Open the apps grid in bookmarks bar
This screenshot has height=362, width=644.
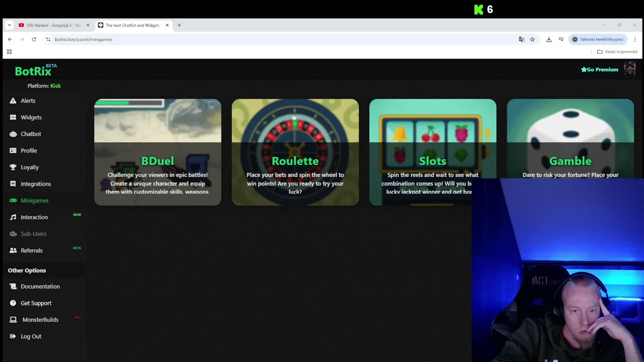pyautogui.click(x=9, y=51)
